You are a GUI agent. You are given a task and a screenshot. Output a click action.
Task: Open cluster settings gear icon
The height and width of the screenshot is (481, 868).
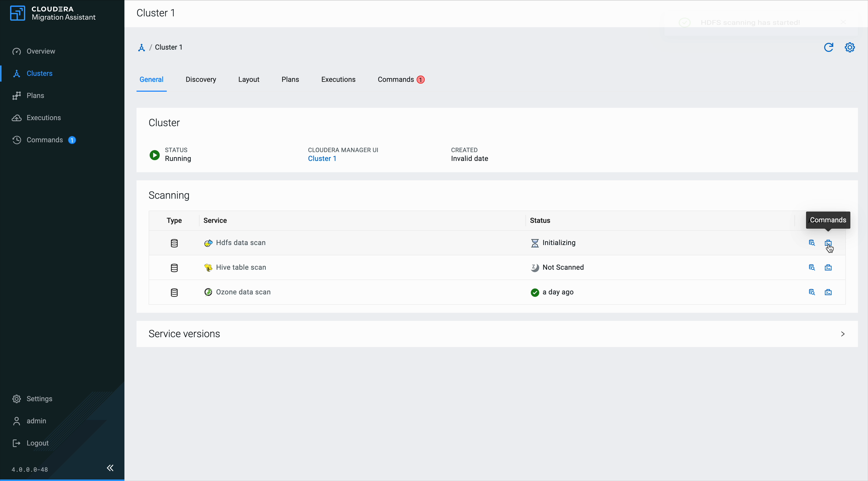click(x=849, y=48)
